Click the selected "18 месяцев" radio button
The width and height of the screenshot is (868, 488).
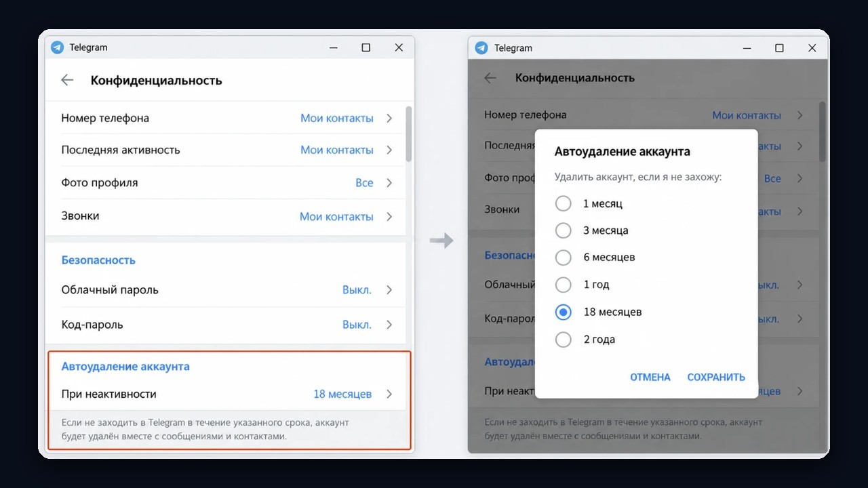coord(564,312)
